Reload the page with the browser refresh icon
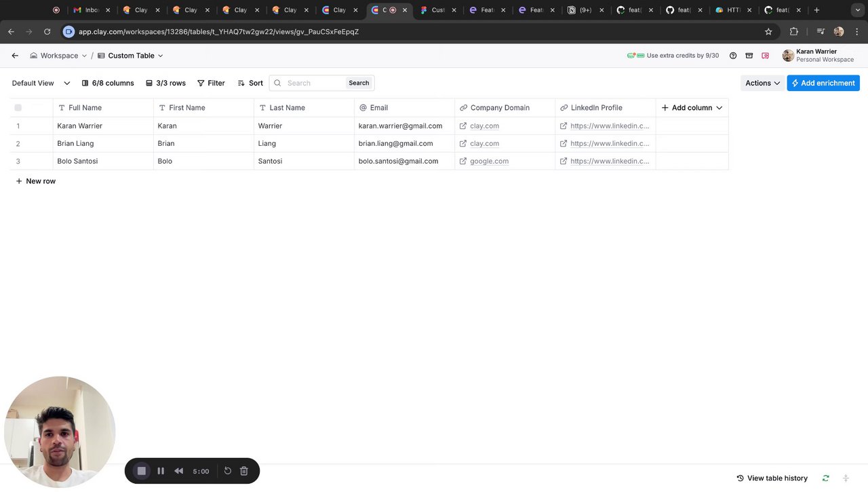868x492 pixels. 47,32
